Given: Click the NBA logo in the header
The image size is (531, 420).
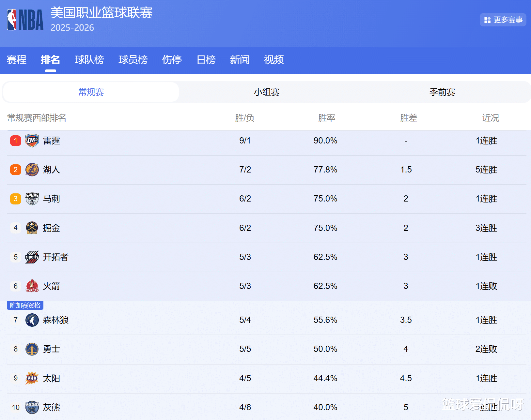Looking at the screenshot, I should tap(25, 20).
